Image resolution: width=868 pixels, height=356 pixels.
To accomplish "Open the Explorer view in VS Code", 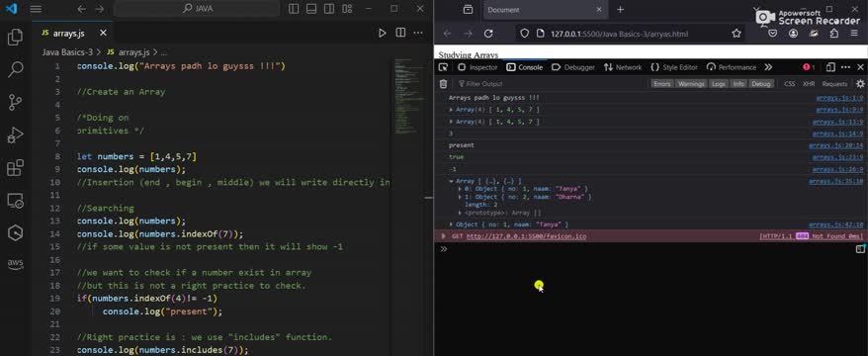I will click(15, 38).
